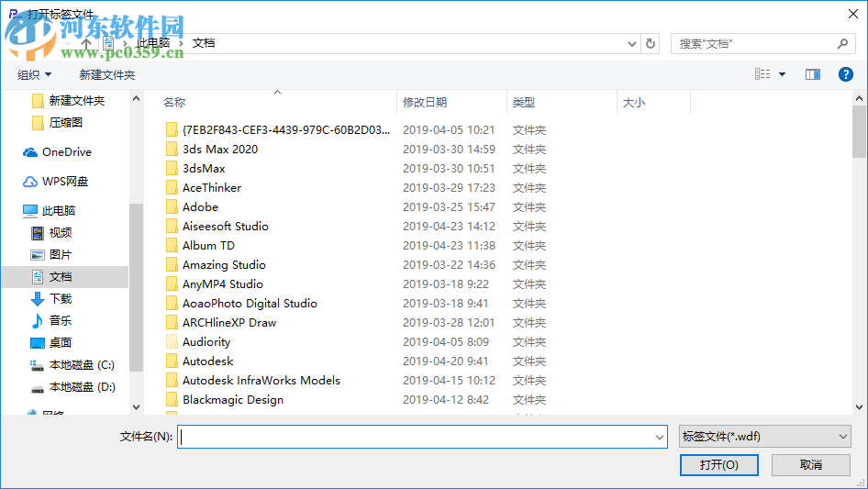This screenshot has height=489, width=868.
Task: Open 标签文件(*.wdf) file type dropdown
Action: 765,437
